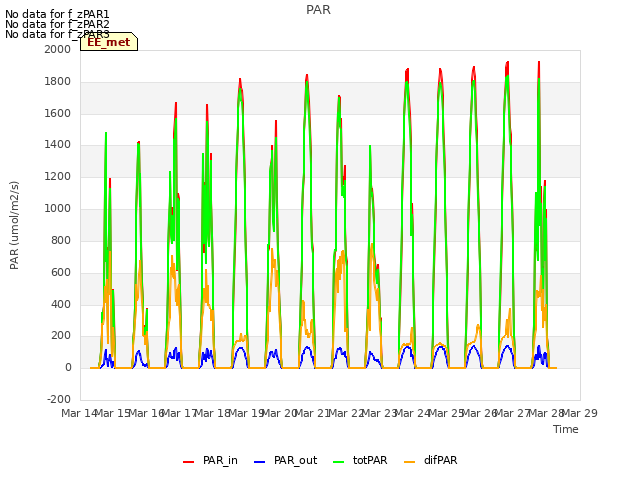
Task: Click the blue PAR_out legend swatch
Action: click(260, 462)
